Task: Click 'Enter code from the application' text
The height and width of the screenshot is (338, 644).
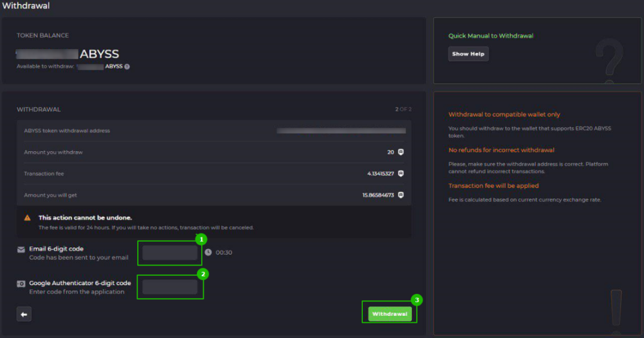Action: click(76, 291)
